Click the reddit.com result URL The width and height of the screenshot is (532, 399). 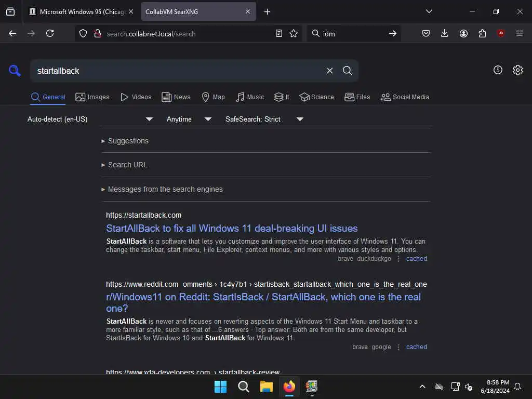coord(267,284)
